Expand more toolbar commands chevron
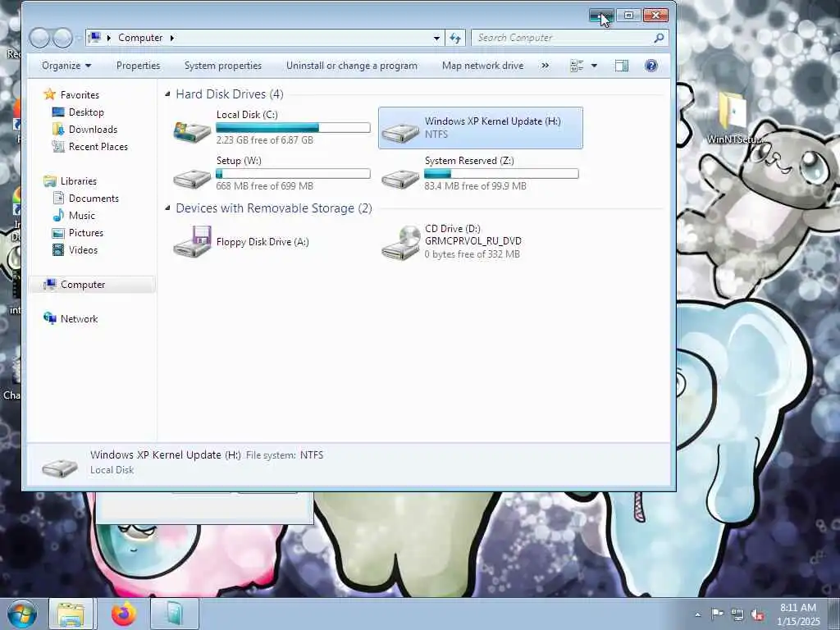Image resolution: width=840 pixels, height=630 pixels. tap(545, 66)
